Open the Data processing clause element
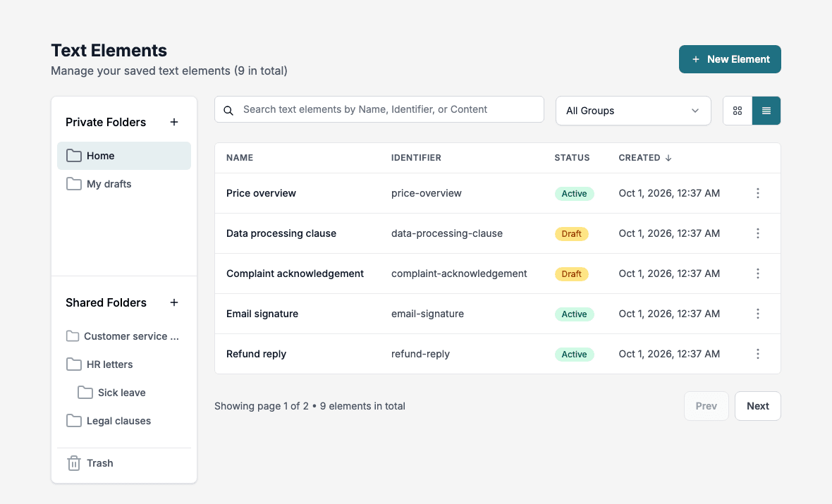832x504 pixels. point(281,233)
